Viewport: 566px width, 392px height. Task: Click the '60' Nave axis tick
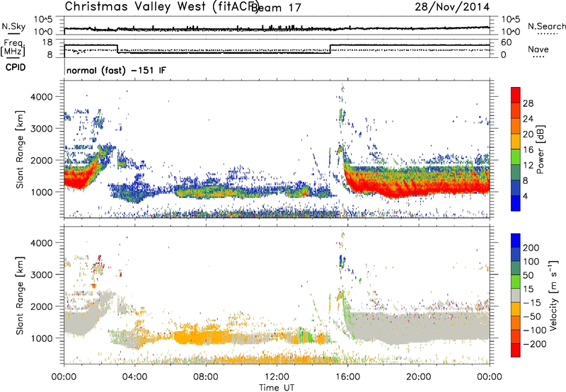507,42
